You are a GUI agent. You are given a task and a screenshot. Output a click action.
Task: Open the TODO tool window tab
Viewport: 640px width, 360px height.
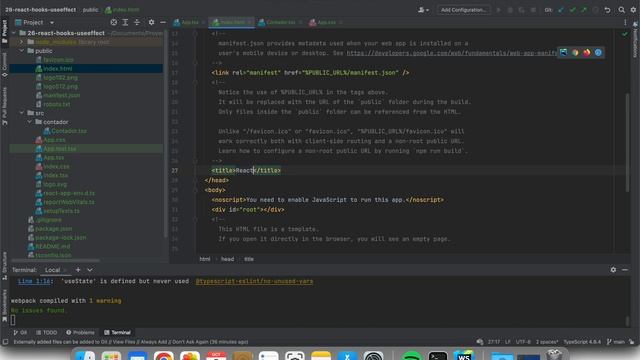(x=47, y=332)
